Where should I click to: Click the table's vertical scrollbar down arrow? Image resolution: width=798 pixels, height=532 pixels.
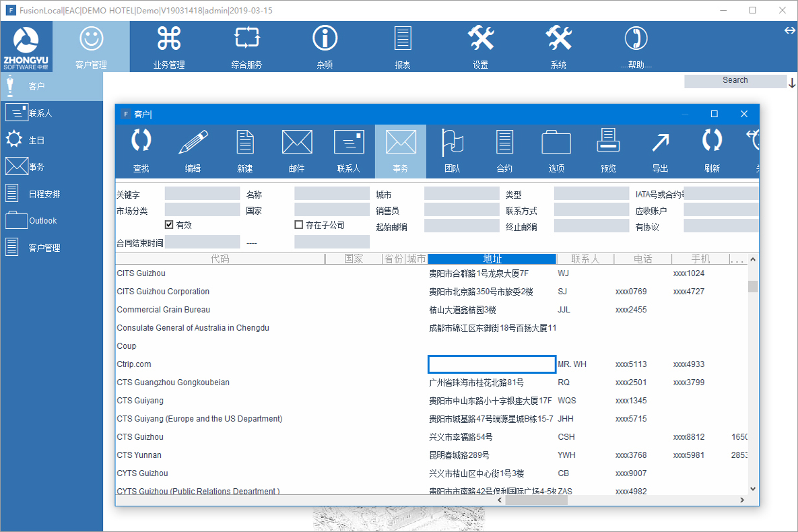(753, 489)
